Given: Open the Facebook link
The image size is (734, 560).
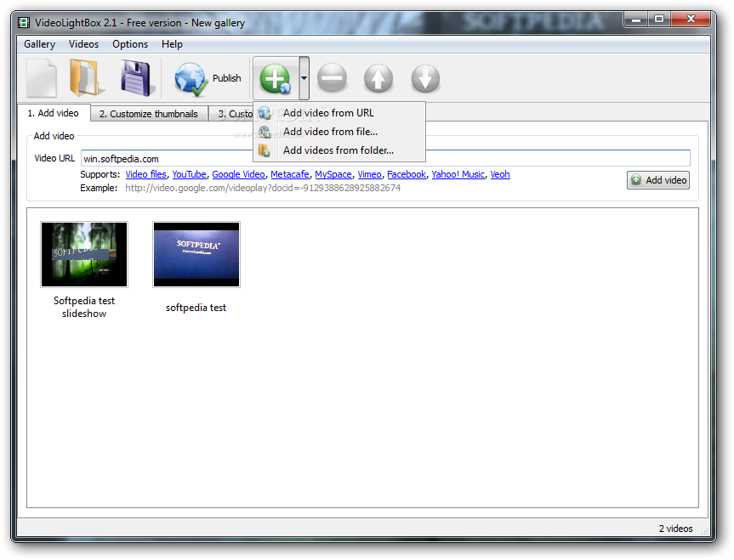Looking at the screenshot, I should [x=407, y=174].
